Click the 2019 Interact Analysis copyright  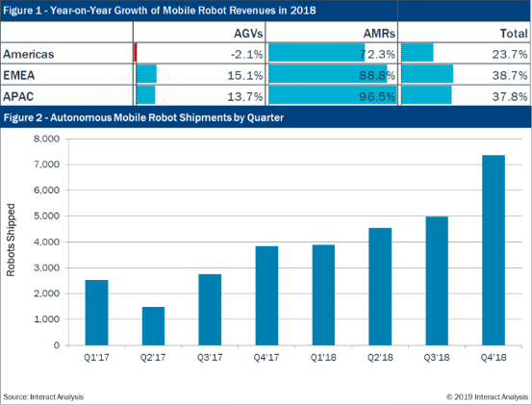[487, 396]
